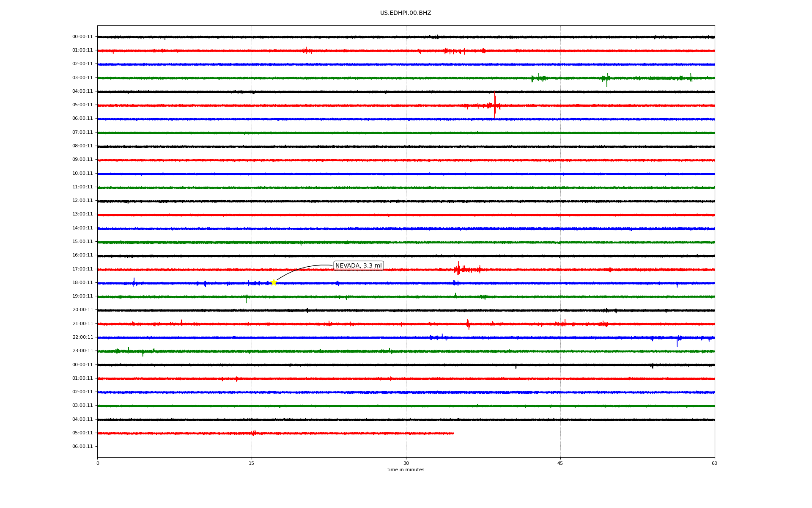Click the 17:00:11 time label

tap(82, 269)
